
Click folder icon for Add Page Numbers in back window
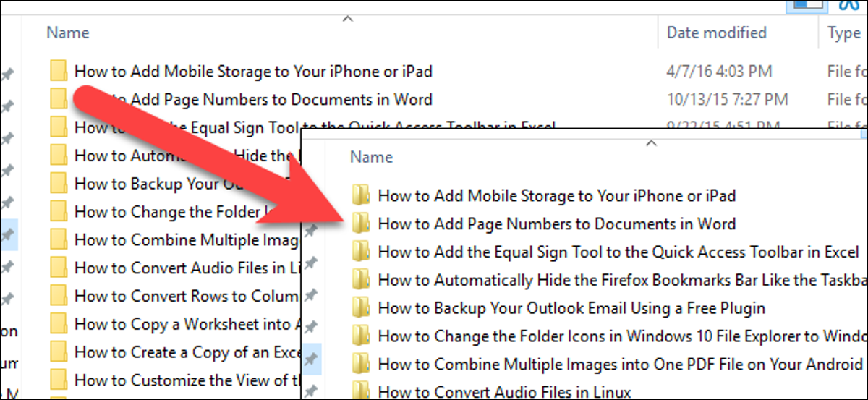58,98
